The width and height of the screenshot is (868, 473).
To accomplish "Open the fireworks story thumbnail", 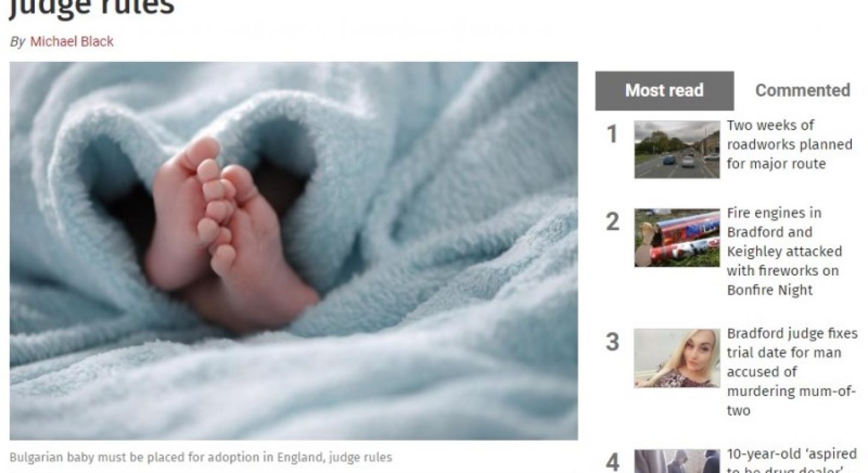I will (x=677, y=238).
